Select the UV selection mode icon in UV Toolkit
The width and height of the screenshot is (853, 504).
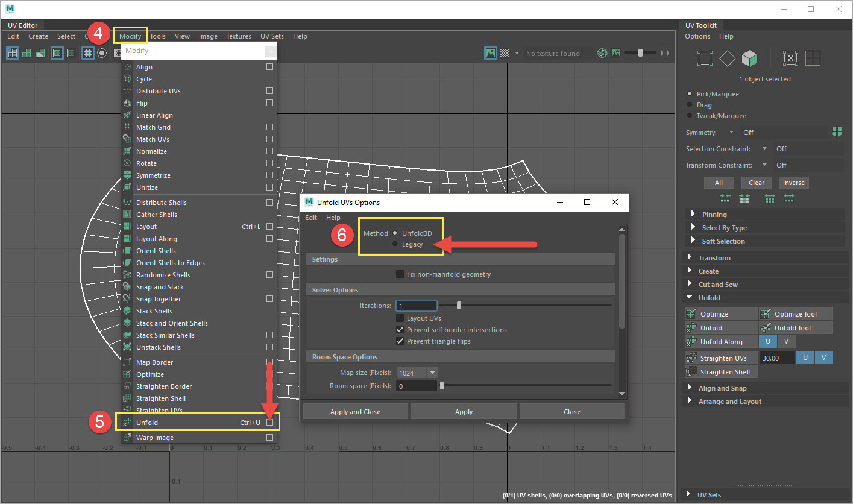tap(790, 58)
